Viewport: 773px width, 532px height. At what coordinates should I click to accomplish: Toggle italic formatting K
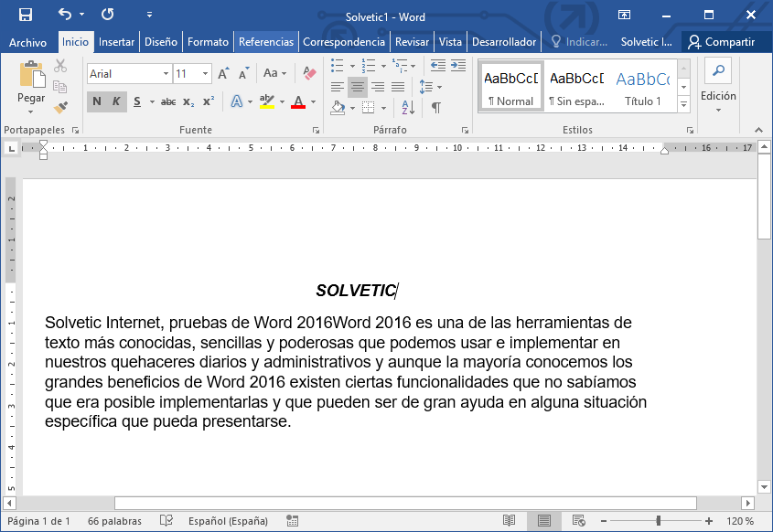click(116, 102)
